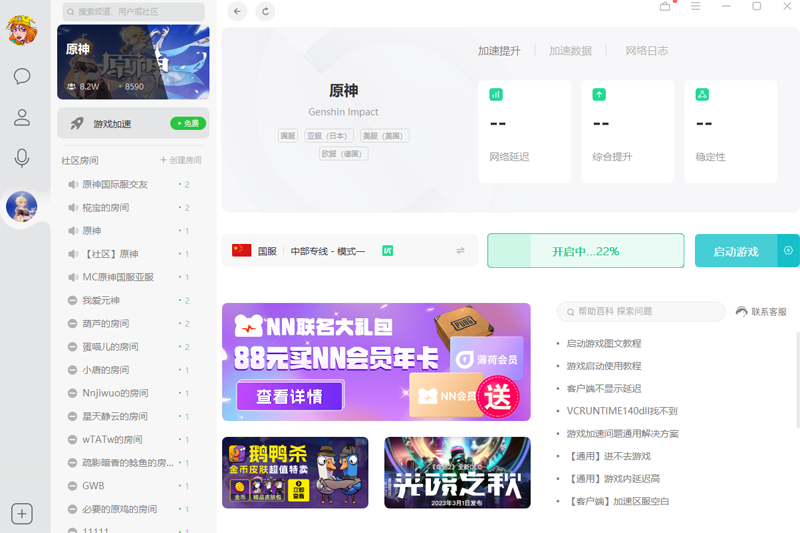Click the top search channels input field
This screenshot has height=533, width=800.
[x=134, y=11]
